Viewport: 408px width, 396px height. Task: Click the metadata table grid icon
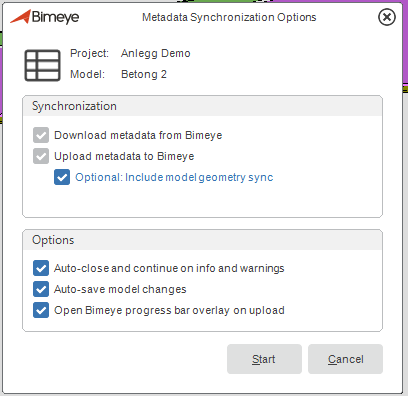[x=42, y=65]
